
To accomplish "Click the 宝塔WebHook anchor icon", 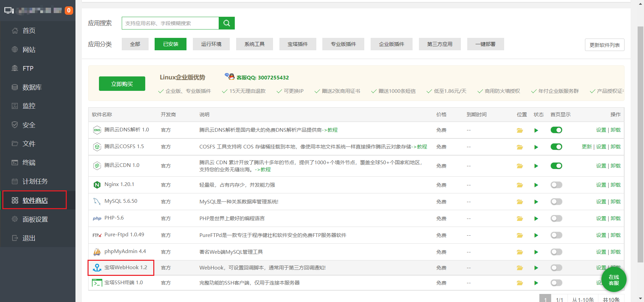I will tap(97, 267).
